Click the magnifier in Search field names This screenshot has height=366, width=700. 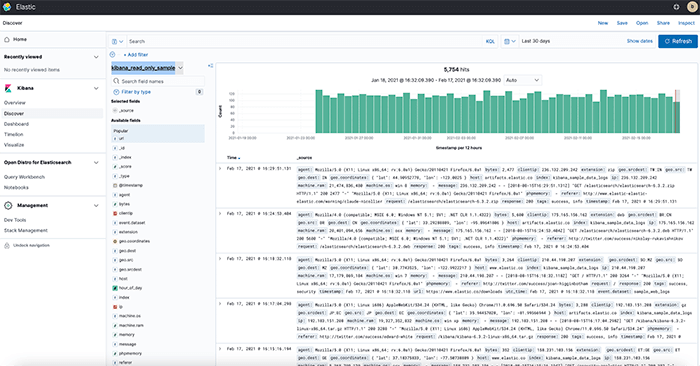click(x=117, y=81)
